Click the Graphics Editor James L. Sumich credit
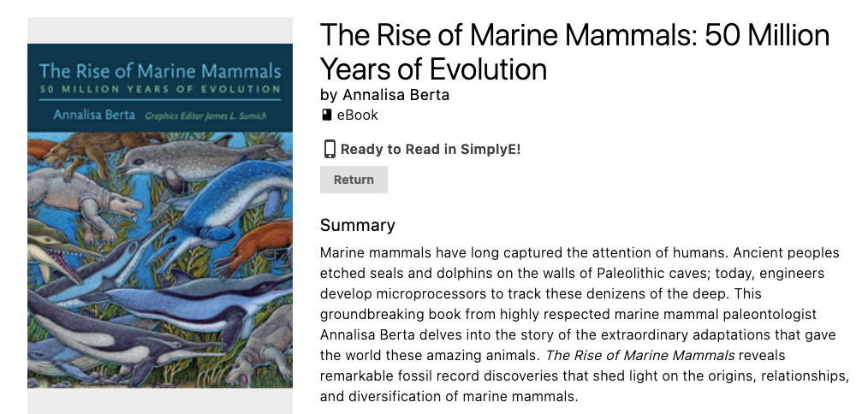Screen dimensions: 868x414 coord(205,116)
